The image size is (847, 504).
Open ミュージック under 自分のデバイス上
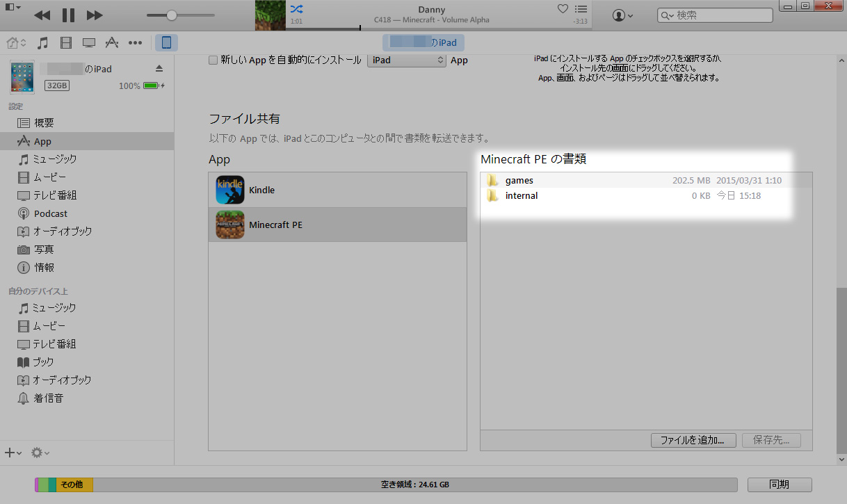87,308
